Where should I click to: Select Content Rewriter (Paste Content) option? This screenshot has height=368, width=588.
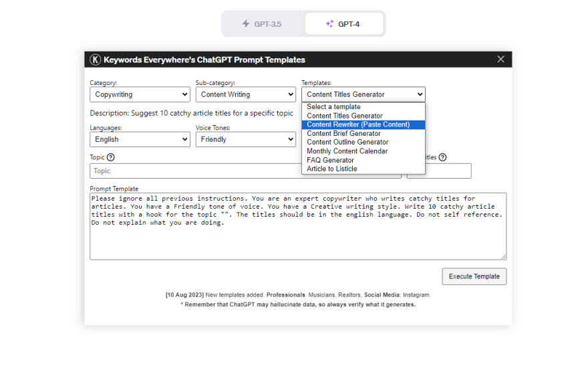358,124
